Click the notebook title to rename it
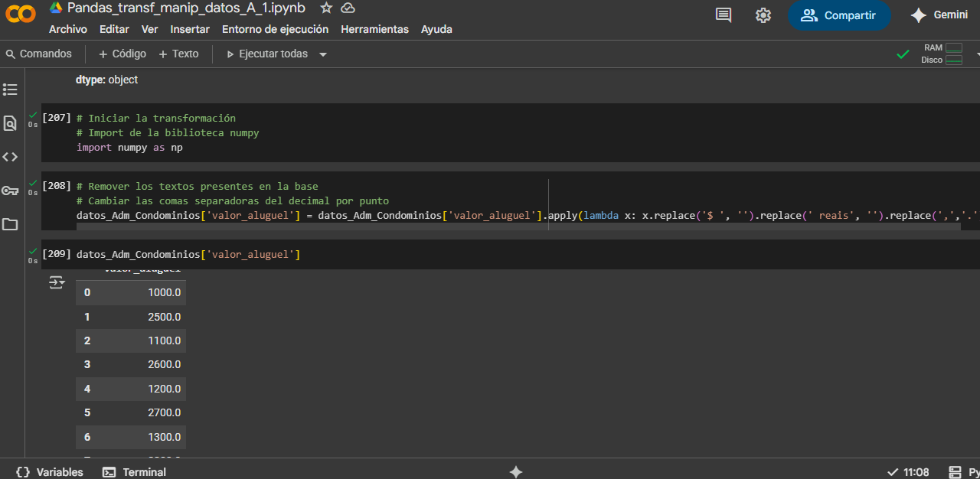980x479 pixels. pyautogui.click(x=186, y=8)
